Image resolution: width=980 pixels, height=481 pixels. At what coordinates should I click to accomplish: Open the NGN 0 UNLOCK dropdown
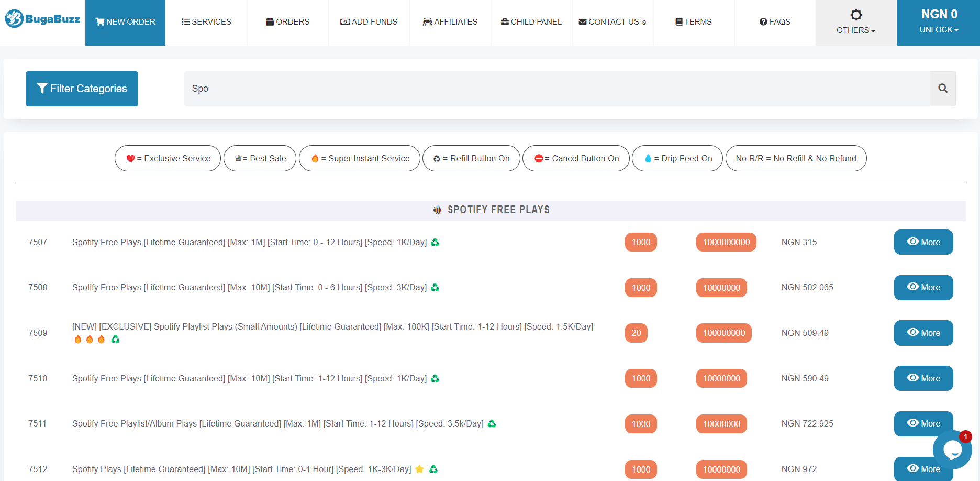939,23
